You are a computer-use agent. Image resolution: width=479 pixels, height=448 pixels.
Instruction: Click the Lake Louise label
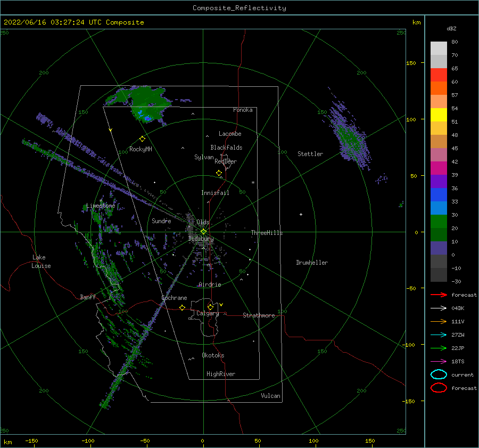[41, 262]
